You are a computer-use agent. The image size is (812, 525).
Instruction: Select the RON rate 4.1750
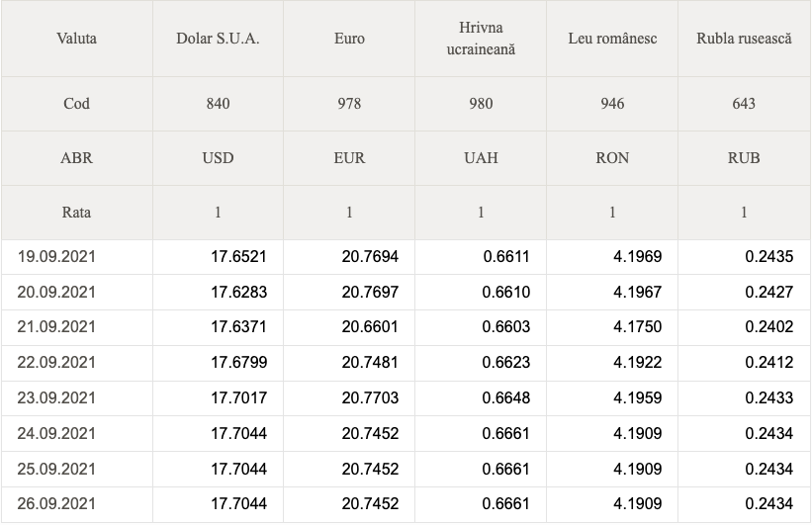coord(638,327)
